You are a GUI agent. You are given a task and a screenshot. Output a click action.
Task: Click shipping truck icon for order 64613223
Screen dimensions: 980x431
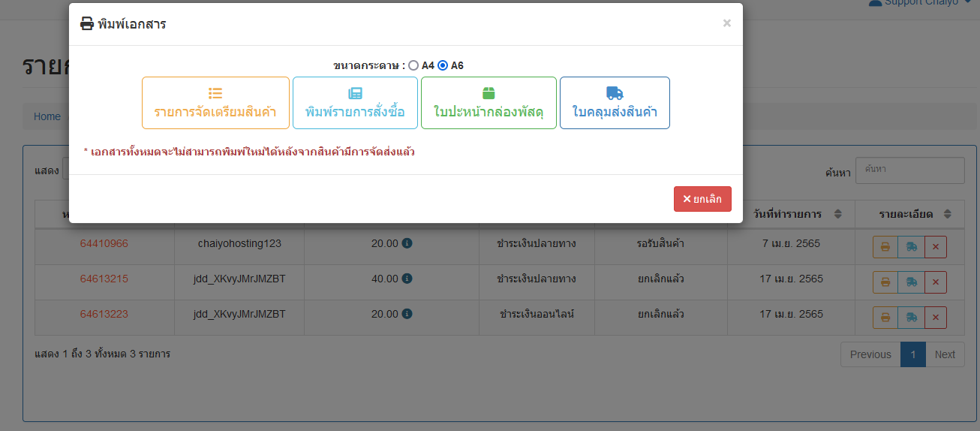[911, 318]
